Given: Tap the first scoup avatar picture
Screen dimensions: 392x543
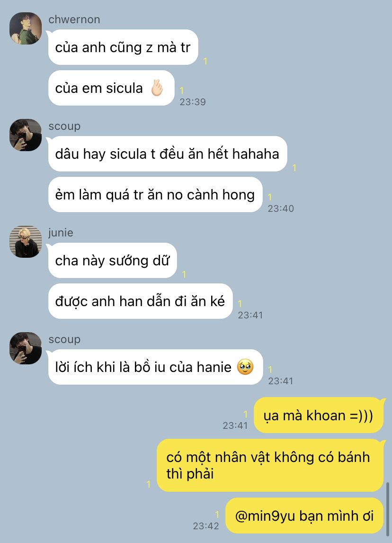Looking at the screenshot, I should coord(26,135).
